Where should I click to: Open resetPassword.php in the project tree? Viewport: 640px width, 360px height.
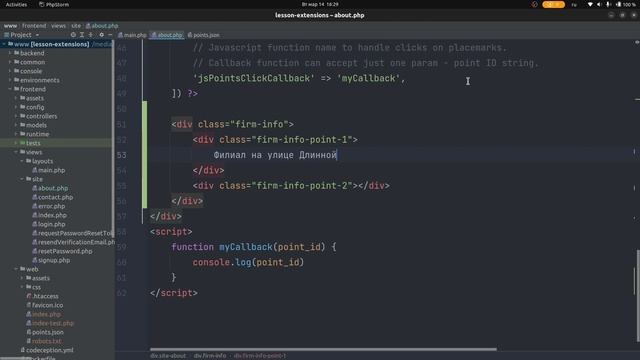tap(62, 251)
